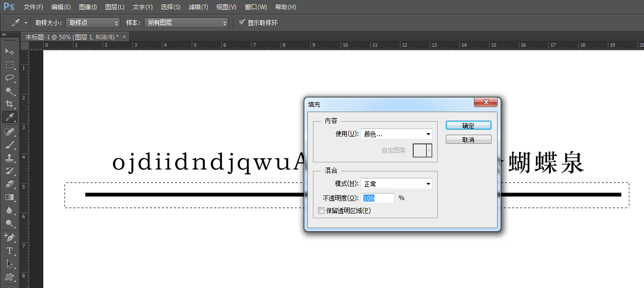
Task: Select the Eyedropper tool in the toolbox
Action: [x=10, y=118]
